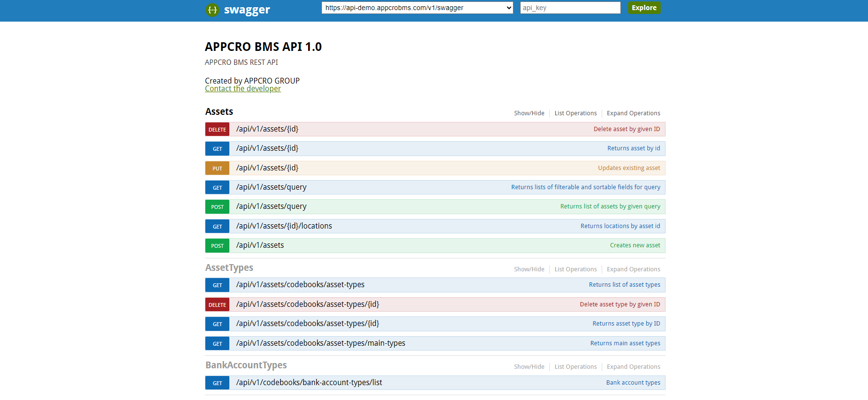
Task: Focus the api_key input field
Action: tap(571, 8)
